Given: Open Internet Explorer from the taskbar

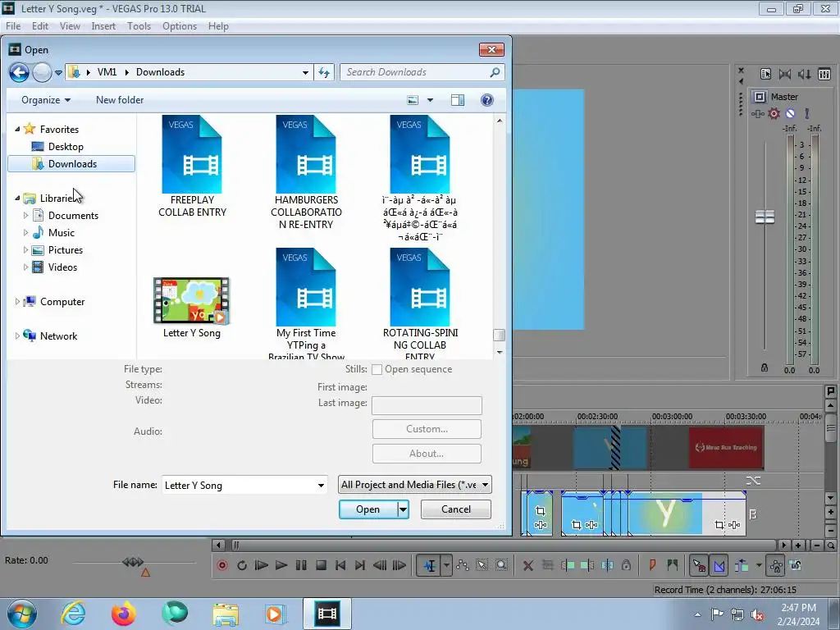Looking at the screenshot, I should [x=73, y=614].
